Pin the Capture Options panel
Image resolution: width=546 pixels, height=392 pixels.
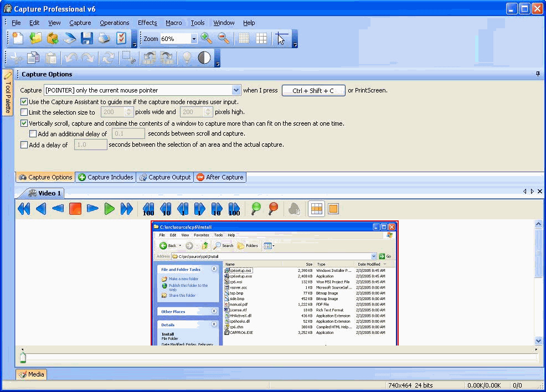tap(538, 74)
